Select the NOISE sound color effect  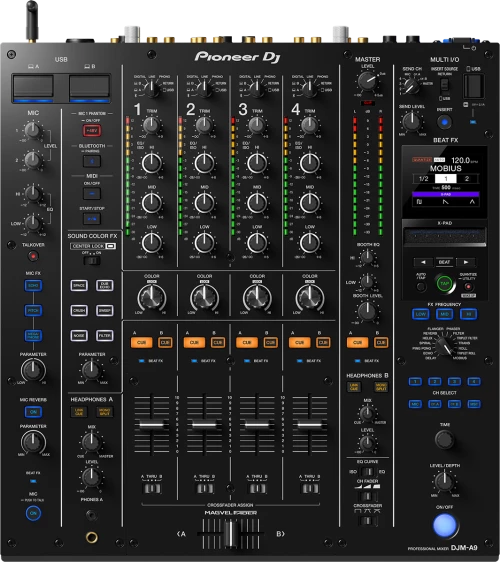79,335
